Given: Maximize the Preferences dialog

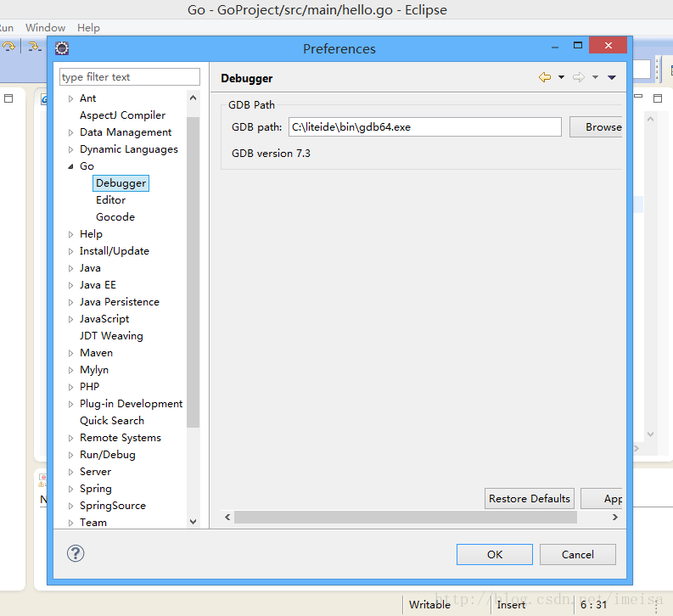Looking at the screenshot, I should pyautogui.click(x=578, y=46).
